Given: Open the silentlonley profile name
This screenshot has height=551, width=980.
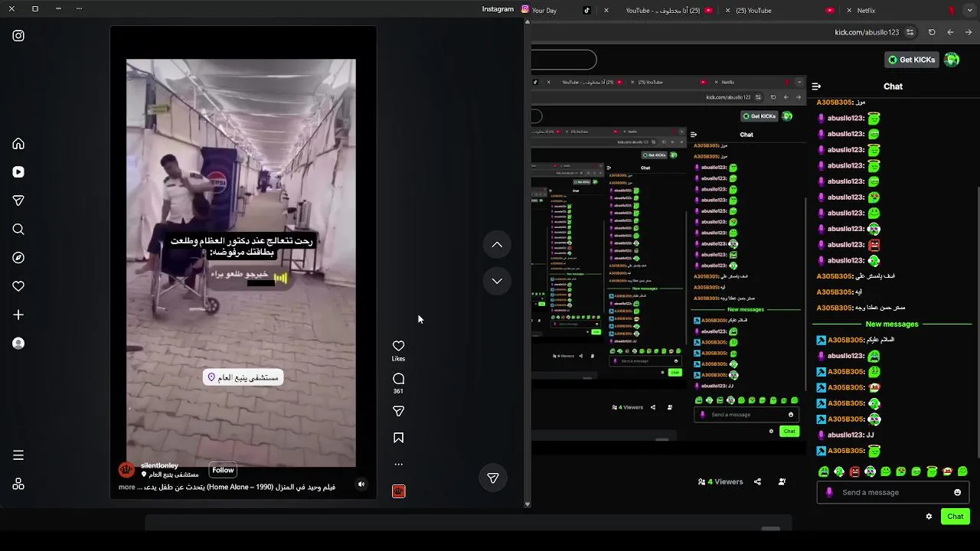Looking at the screenshot, I should pos(159,465).
